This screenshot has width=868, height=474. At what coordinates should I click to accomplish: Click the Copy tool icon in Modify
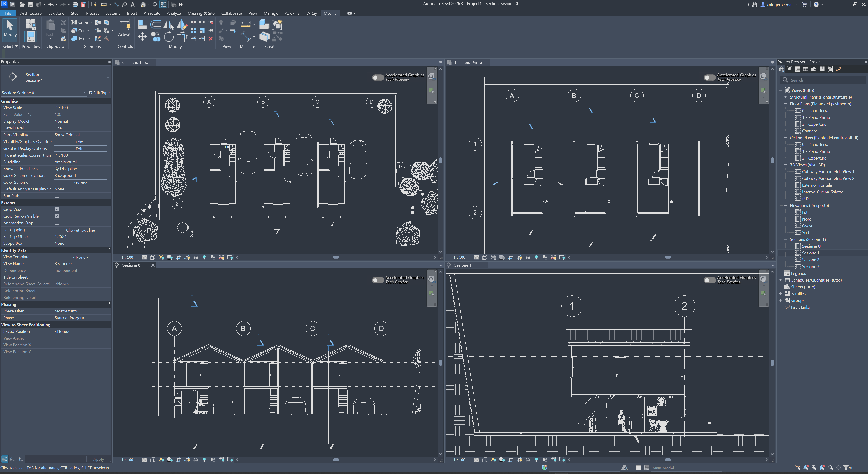[x=155, y=36]
